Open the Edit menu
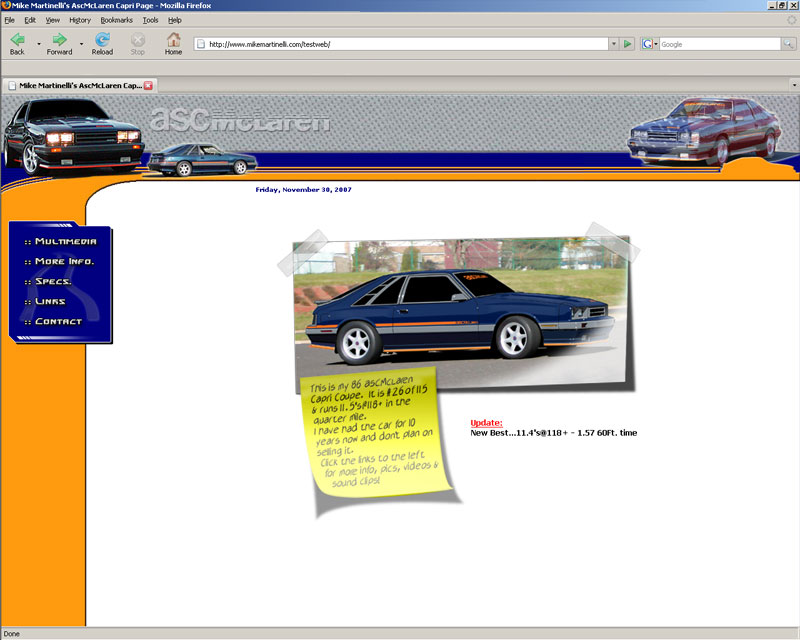This screenshot has width=800, height=640. click(30, 20)
